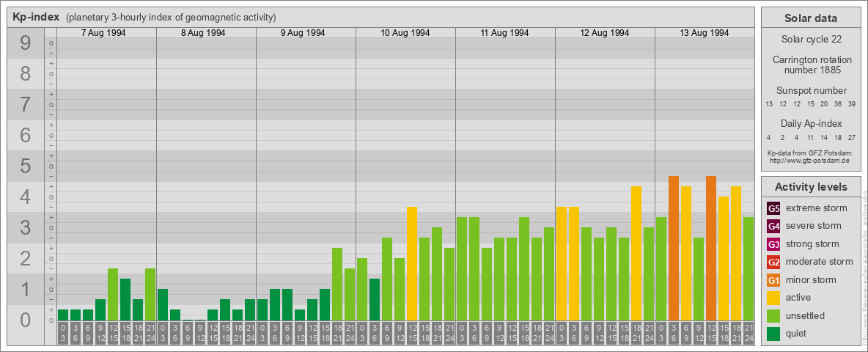Select the yellow active color swatch
The width and height of the screenshot is (868, 352).
click(773, 298)
